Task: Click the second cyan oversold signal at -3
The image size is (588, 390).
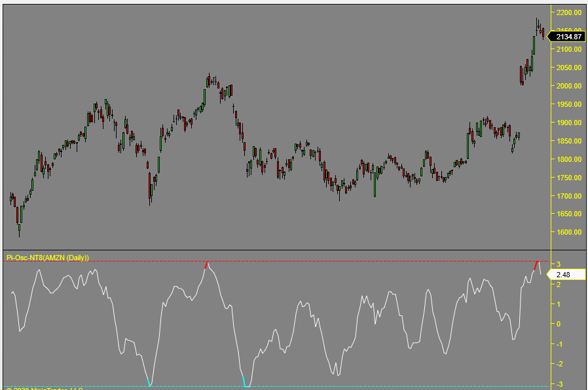Action: 245,383
